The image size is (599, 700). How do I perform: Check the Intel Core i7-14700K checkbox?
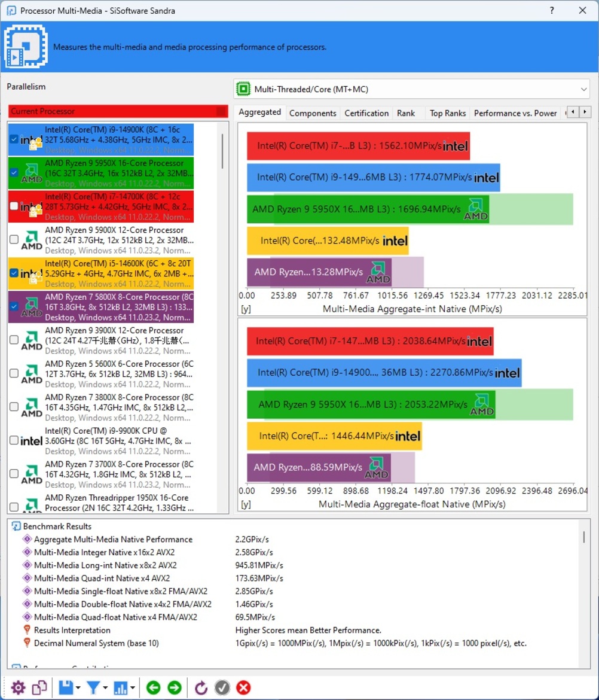(x=14, y=206)
